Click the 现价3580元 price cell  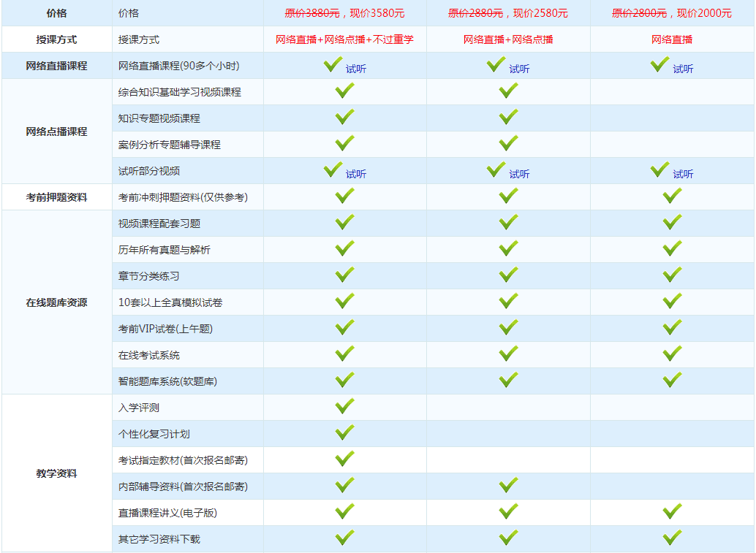tap(344, 13)
